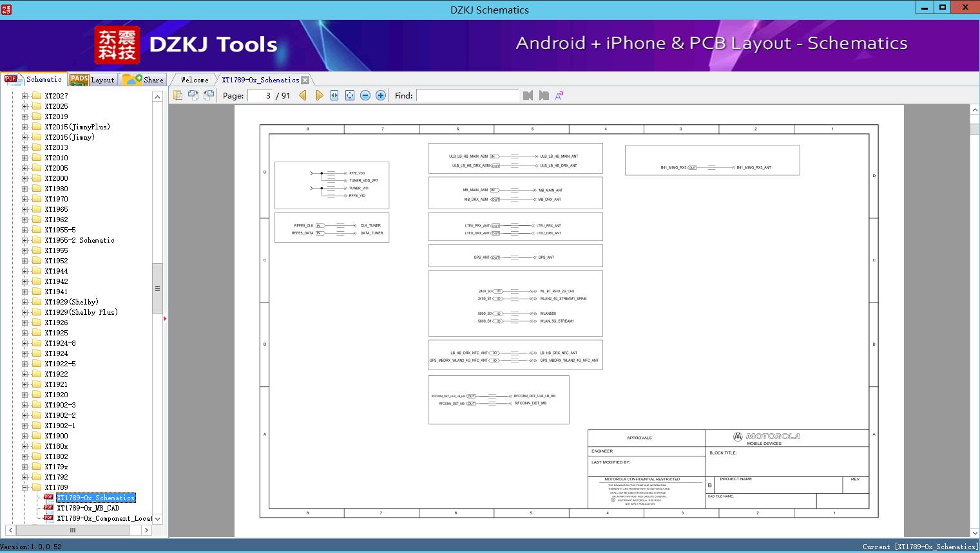Expand the XT1902-1 folder

click(25, 426)
